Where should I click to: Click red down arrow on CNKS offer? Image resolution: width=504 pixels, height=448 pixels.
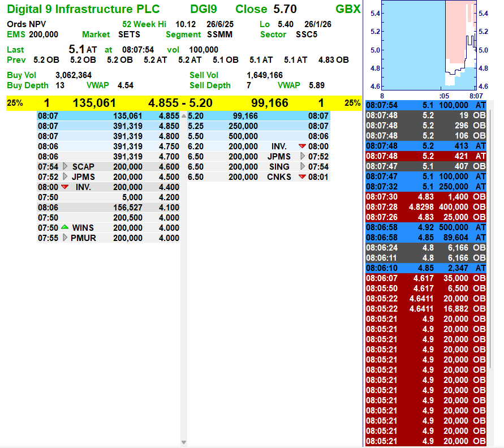(x=302, y=177)
